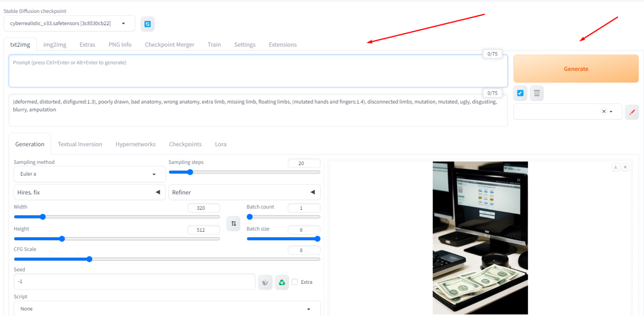Clear prompt with the trash icon

(x=537, y=93)
